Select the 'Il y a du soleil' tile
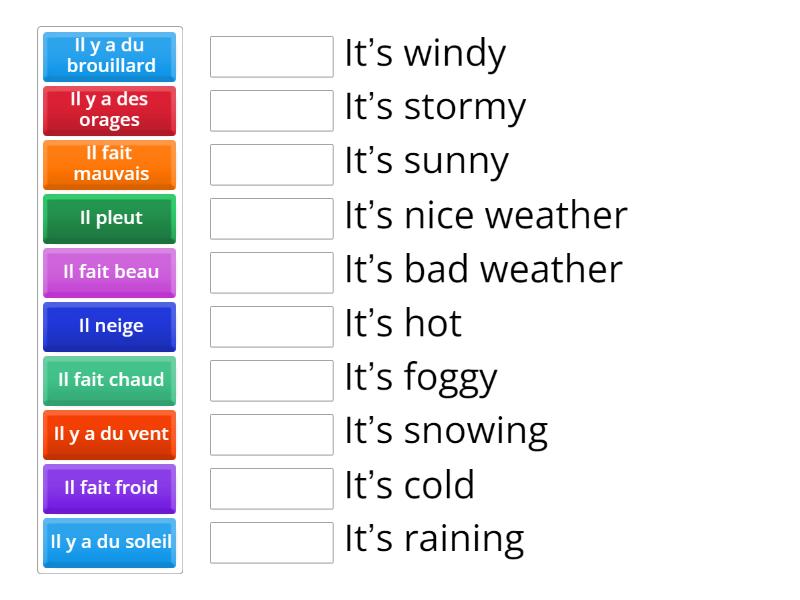 108,542
